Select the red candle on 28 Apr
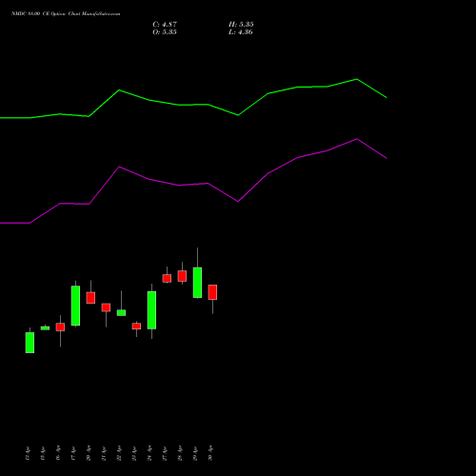476x476 pixels. [182, 276]
